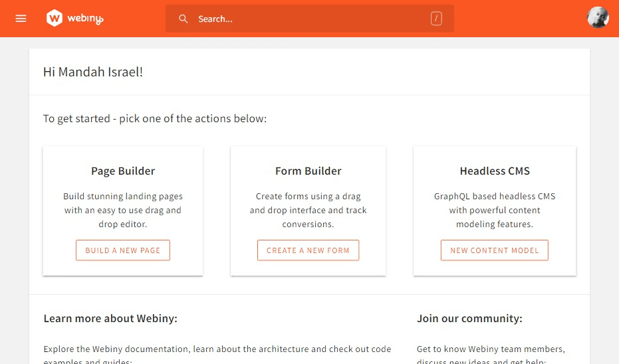Click the magnifying glass search icon
619x364 pixels.
184,19
